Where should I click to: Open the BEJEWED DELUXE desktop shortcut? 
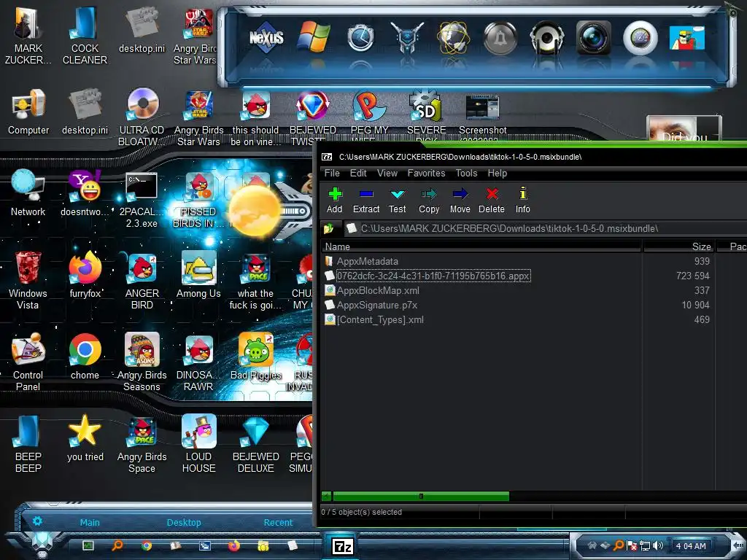coord(256,443)
